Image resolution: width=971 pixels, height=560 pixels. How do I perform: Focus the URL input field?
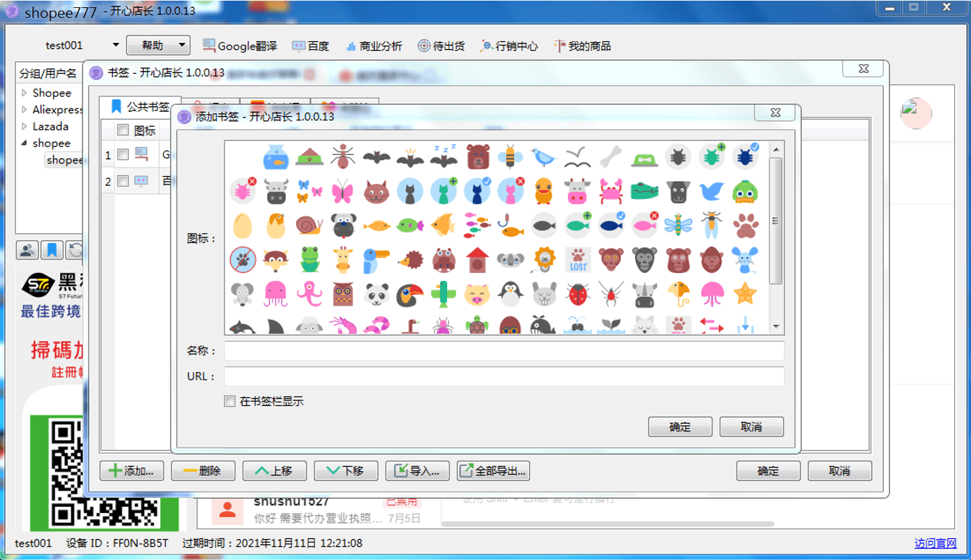tap(504, 376)
